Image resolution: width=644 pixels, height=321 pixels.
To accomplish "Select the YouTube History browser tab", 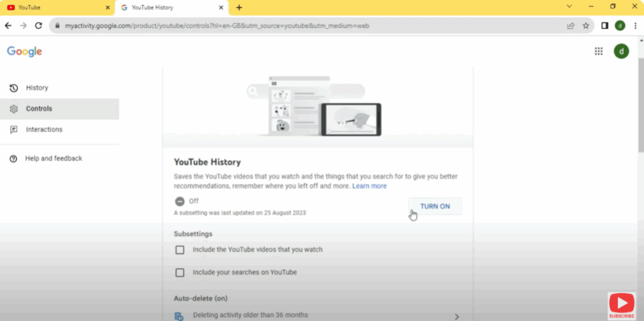I will point(171,8).
